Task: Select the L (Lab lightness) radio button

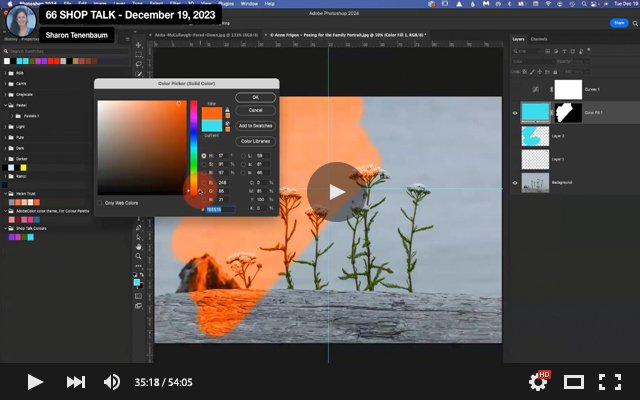Action: point(243,156)
